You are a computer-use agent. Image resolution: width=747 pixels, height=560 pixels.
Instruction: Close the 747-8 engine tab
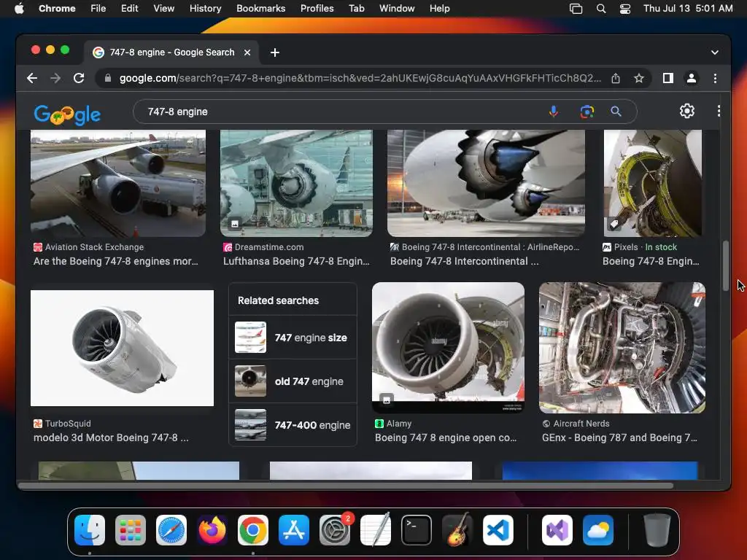247,52
